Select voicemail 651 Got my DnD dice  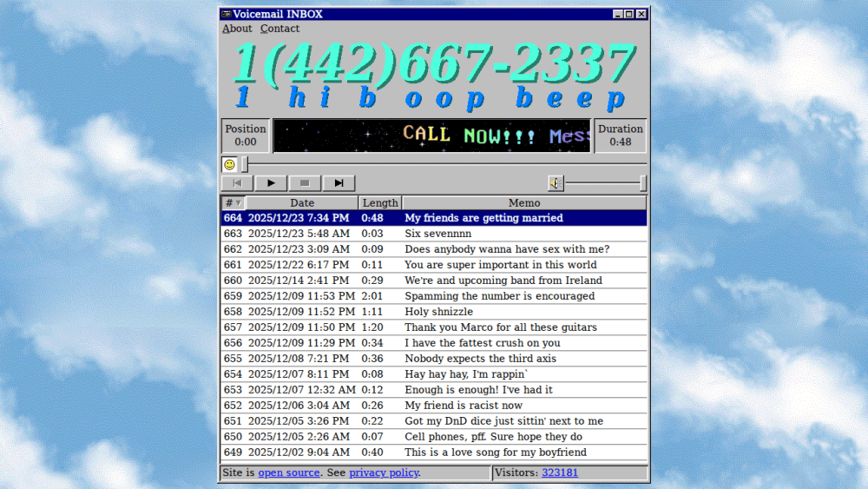pyautogui.click(x=433, y=421)
